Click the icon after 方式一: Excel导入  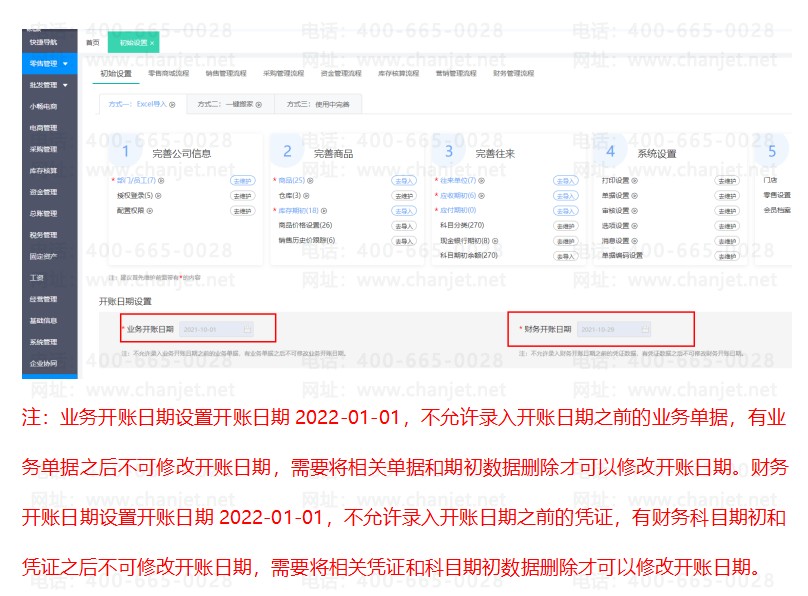(172, 105)
